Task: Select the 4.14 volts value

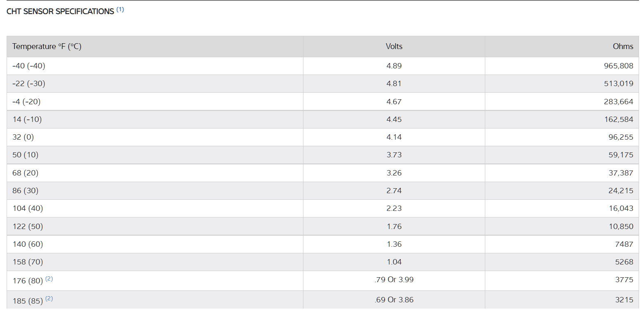Action: [394, 137]
